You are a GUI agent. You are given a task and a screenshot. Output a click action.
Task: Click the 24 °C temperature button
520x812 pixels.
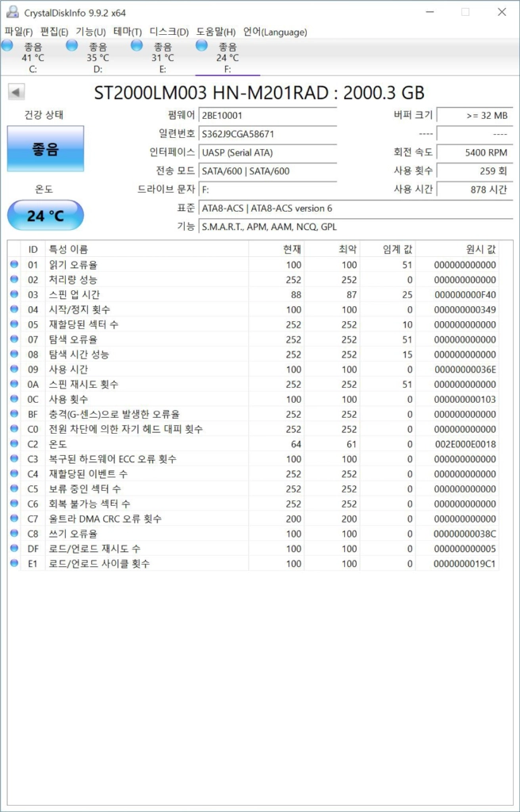(45, 216)
